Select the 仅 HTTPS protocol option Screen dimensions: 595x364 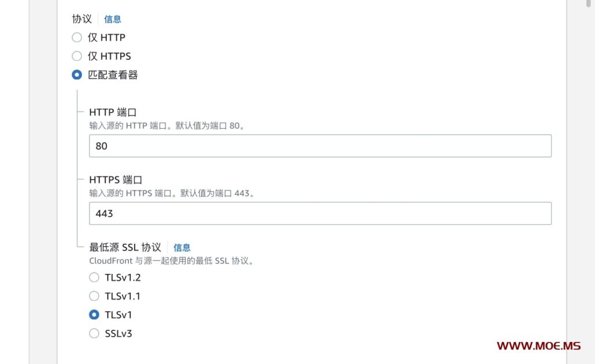[77, 56]
